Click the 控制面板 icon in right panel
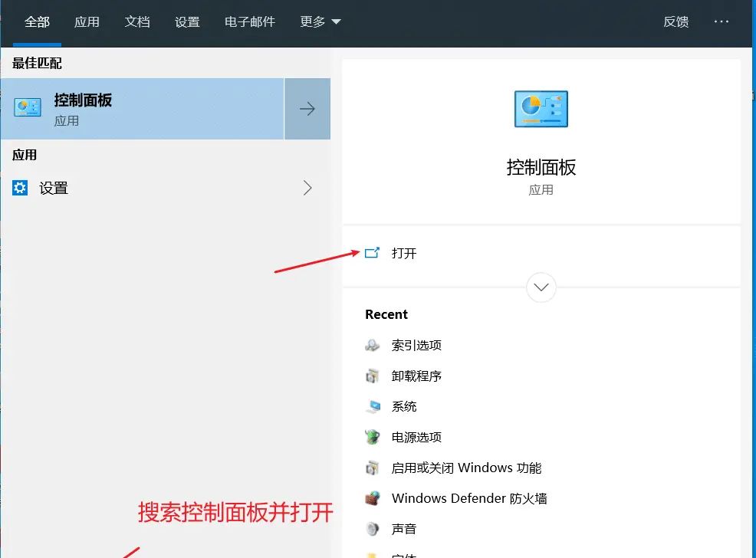The height and width of the screenshot is (558, 756). click(x=541, y=109)
